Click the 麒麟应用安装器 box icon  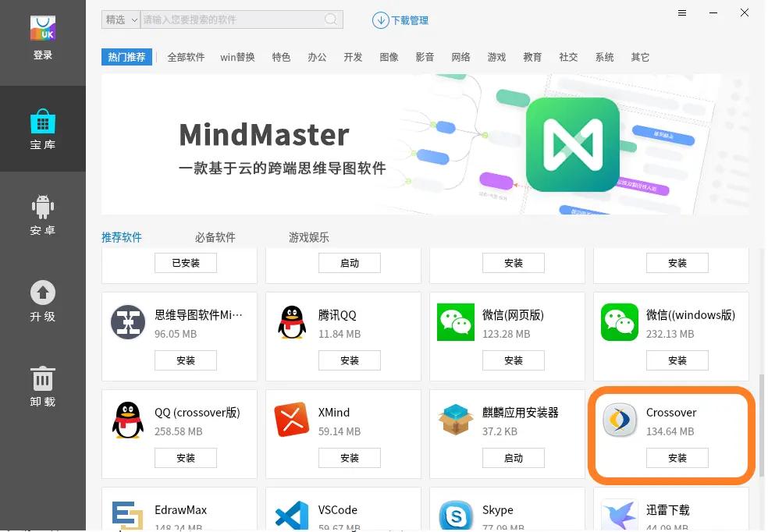456,420
